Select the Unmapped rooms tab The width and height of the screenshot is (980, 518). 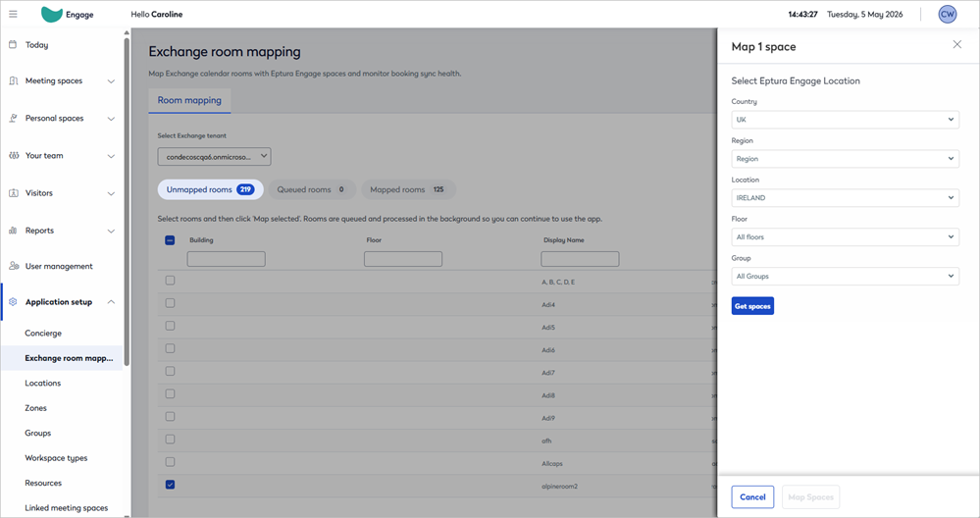pyautogui.click(x=210, y=189)
